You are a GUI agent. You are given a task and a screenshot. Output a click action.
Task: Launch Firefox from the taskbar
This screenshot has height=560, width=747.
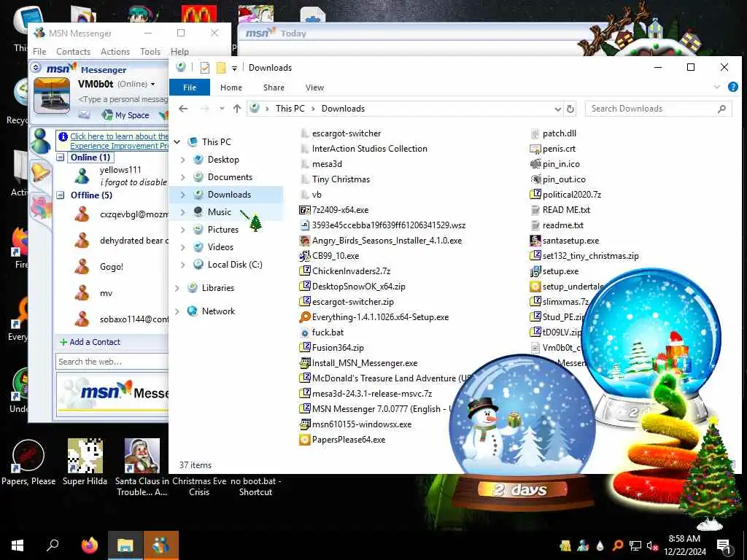click(89, 545)
